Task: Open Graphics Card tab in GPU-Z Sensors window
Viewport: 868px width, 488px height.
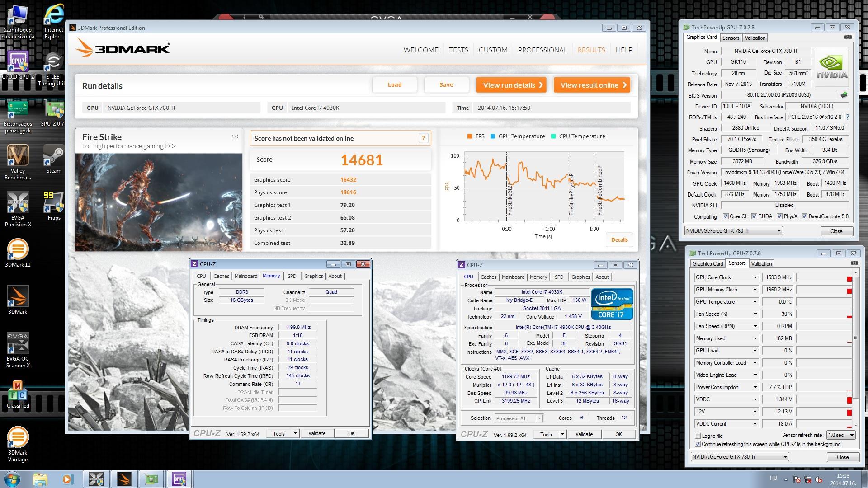Action: 708,264
